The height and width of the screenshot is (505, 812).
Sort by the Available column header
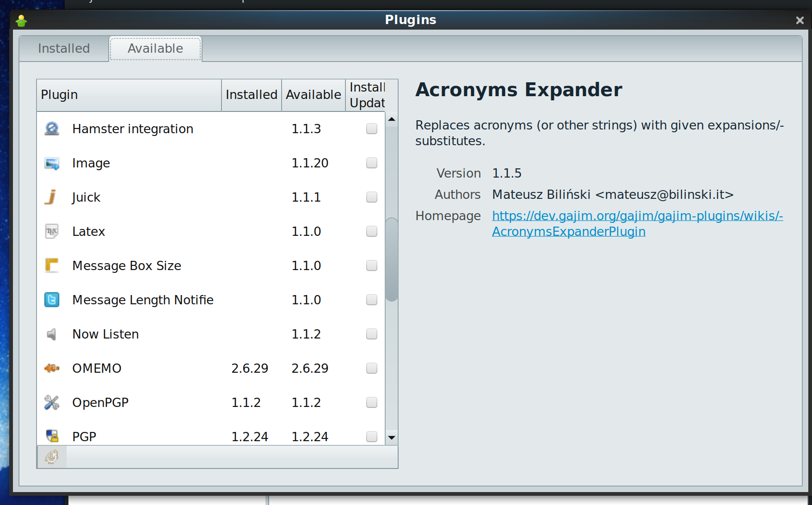[314, 95]
